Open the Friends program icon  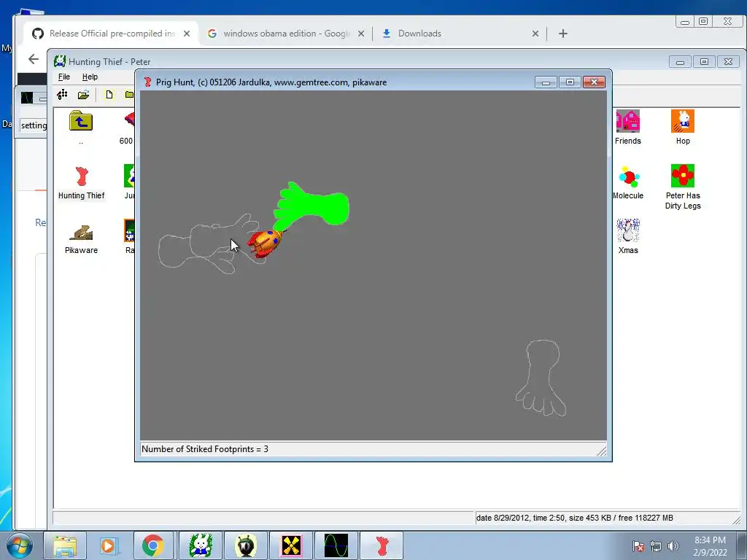(627, 121)
